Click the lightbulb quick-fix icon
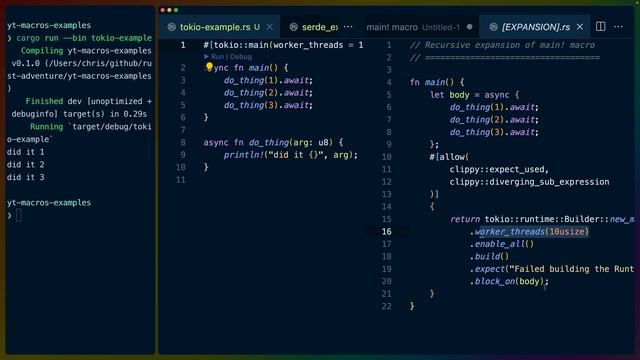The height and width of the screenshot is (360, 640). click(x=209, y=66)
